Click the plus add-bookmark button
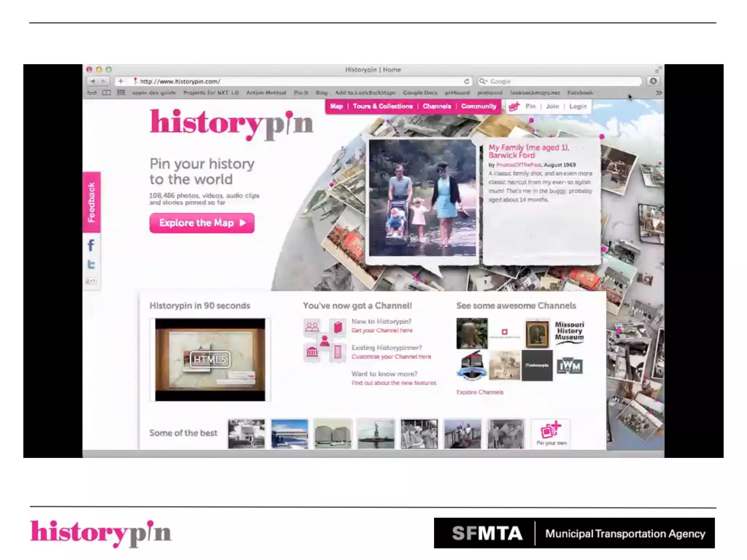Viewport: 747px width, 560px height. [121, 81]
